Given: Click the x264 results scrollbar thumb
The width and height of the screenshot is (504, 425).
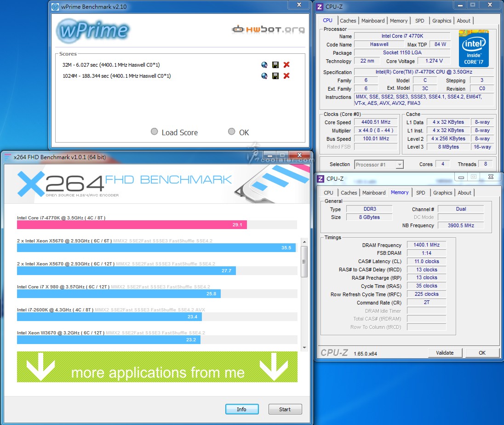Looking at the screenshot, I should coord(304,261).
